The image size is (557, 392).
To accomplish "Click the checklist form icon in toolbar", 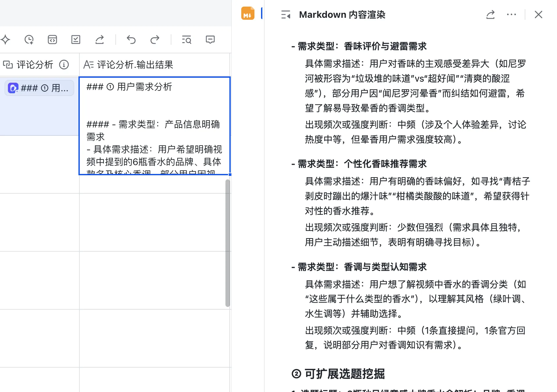I will [x=76, y=40].
